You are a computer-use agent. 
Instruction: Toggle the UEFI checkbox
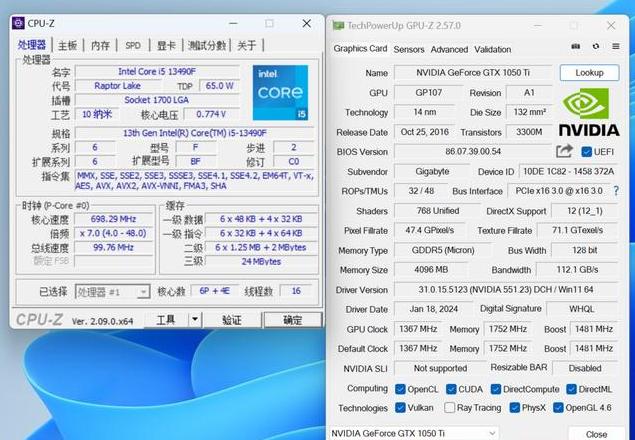tap(586, 152)
